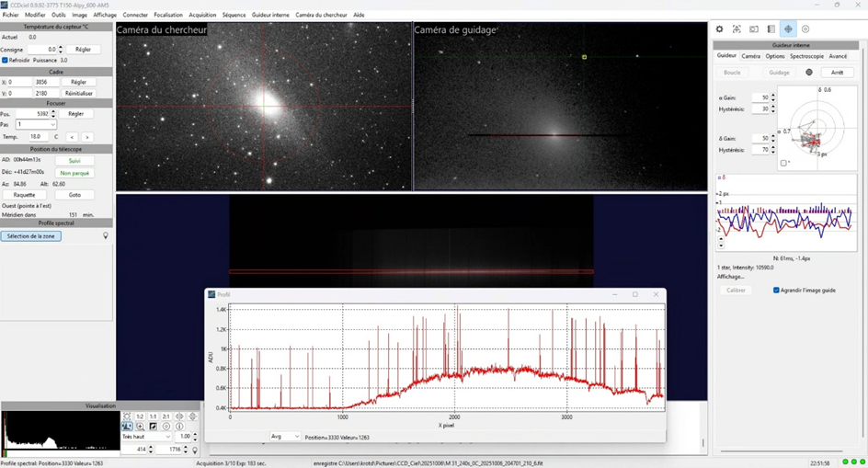868x468 pixels.
Task: Switch to the Caméra tab in guider panel
Action: 750,56
